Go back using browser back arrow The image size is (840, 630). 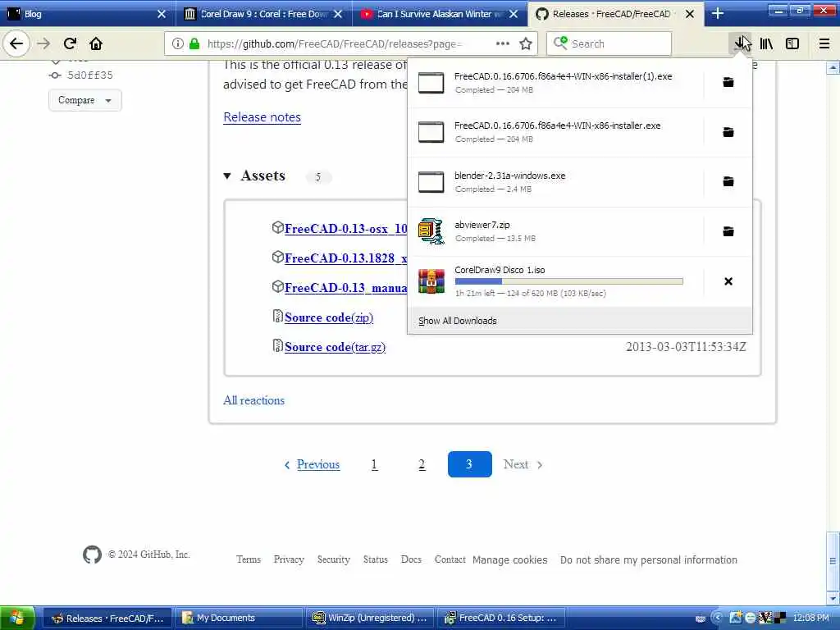coord(16,43)
